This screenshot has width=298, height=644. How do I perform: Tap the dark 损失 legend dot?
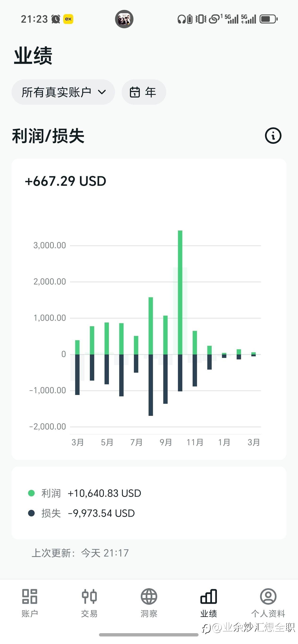click(x=31, y=513)
